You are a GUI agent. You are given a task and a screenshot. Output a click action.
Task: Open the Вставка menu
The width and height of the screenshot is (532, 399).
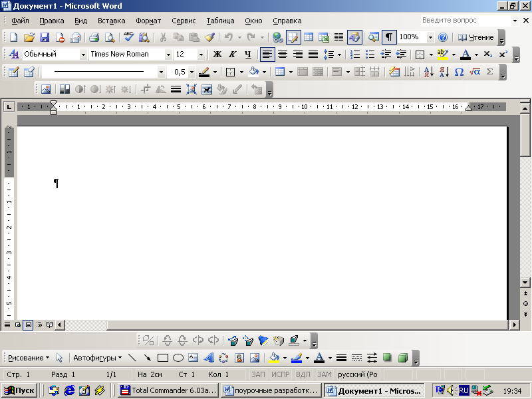pyautogui.click(x=111, y=21)
